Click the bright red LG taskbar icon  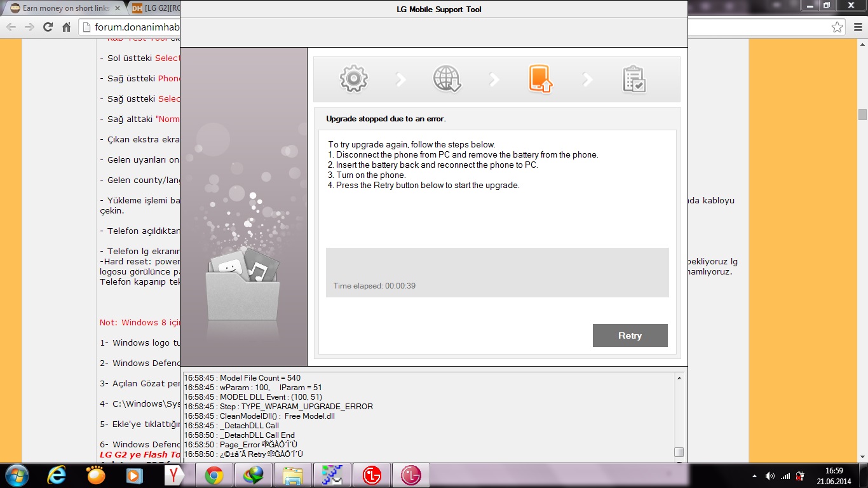[372, 475]
